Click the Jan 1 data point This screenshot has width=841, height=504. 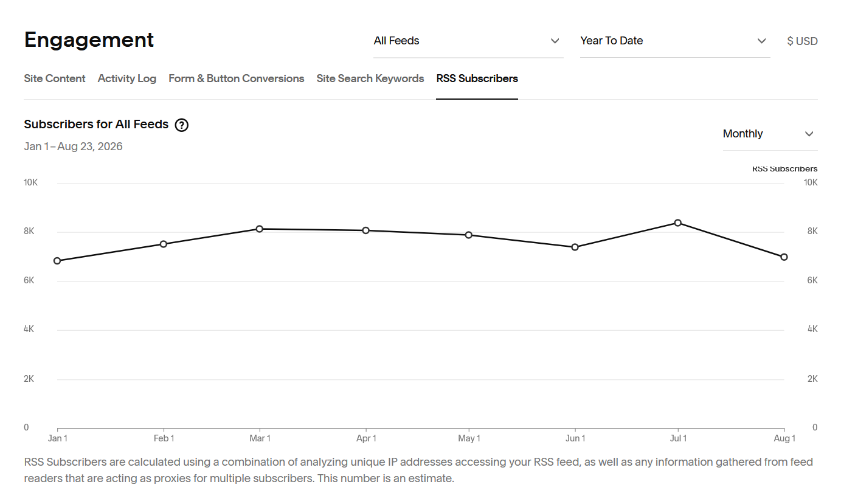(57, 261)
